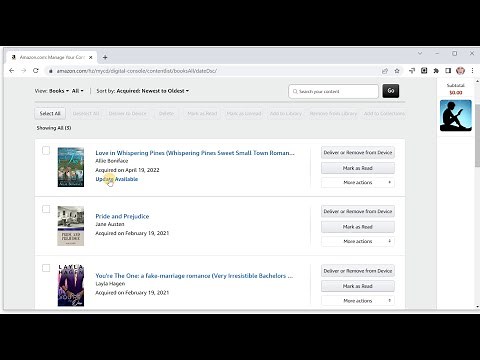Open the extensions puzzle icon

tap(436, 71)
